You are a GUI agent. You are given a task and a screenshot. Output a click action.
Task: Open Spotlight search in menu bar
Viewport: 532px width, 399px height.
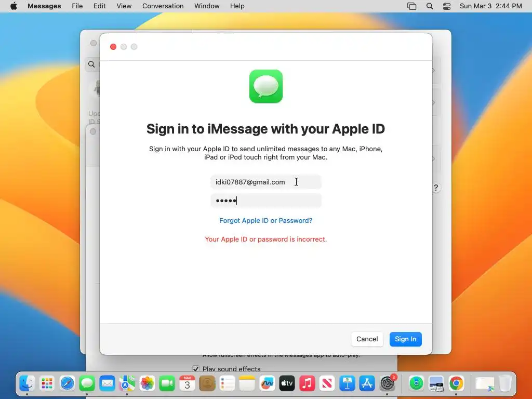(x=430, y=6)
